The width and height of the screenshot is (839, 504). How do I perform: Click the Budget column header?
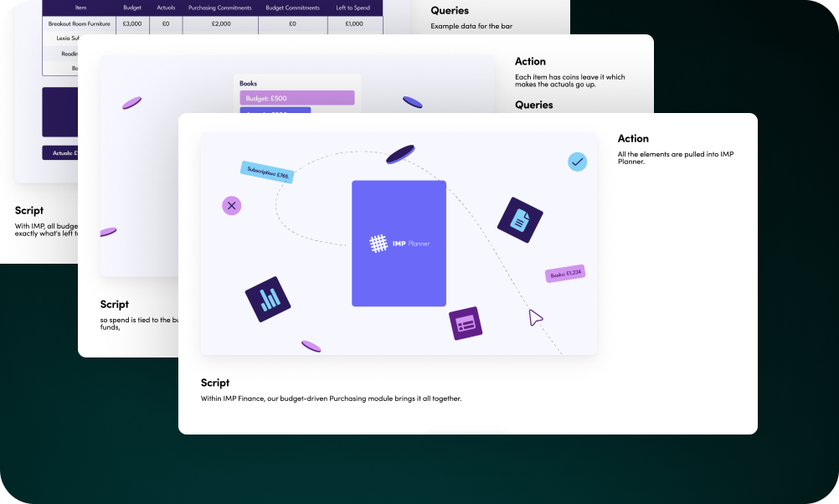132,8
